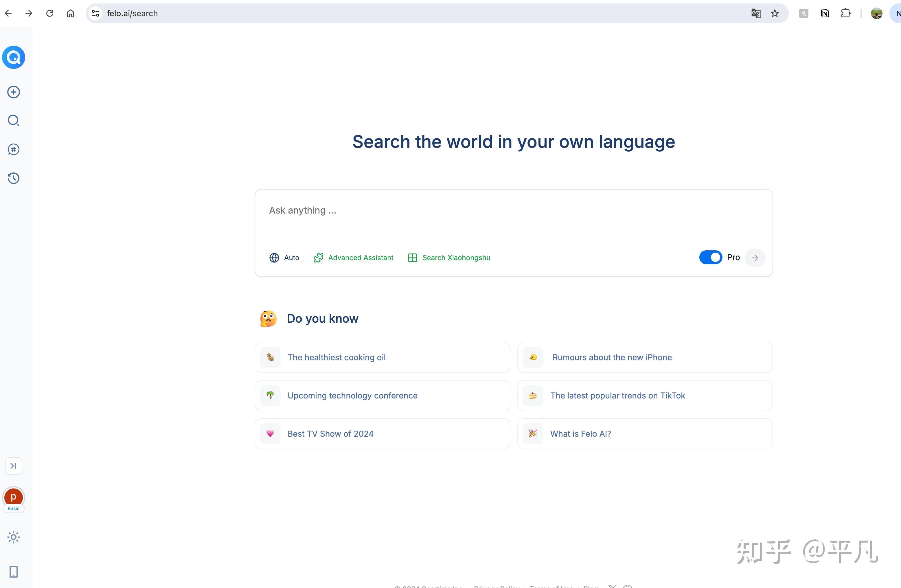Open the hashtag topics icon

(14, 149)
